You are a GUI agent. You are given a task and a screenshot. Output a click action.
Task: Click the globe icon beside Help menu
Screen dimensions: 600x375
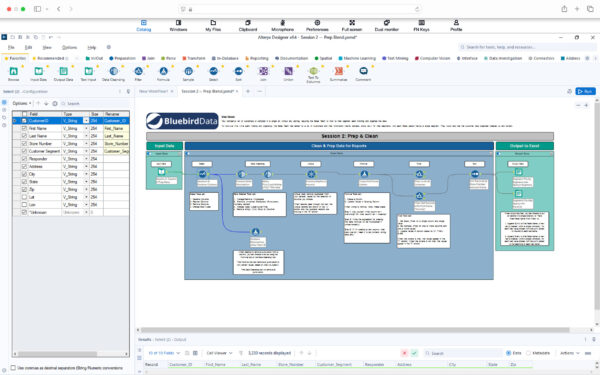point(109,47)
